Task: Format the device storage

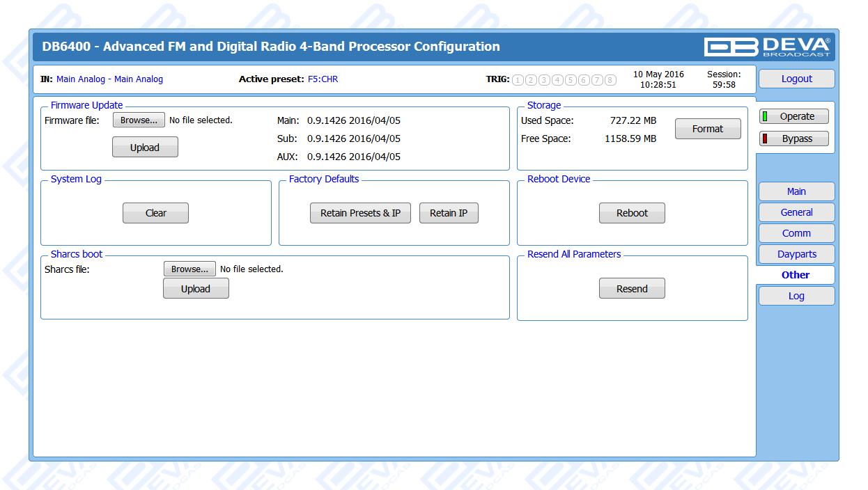Action: [x=707, y=129]
